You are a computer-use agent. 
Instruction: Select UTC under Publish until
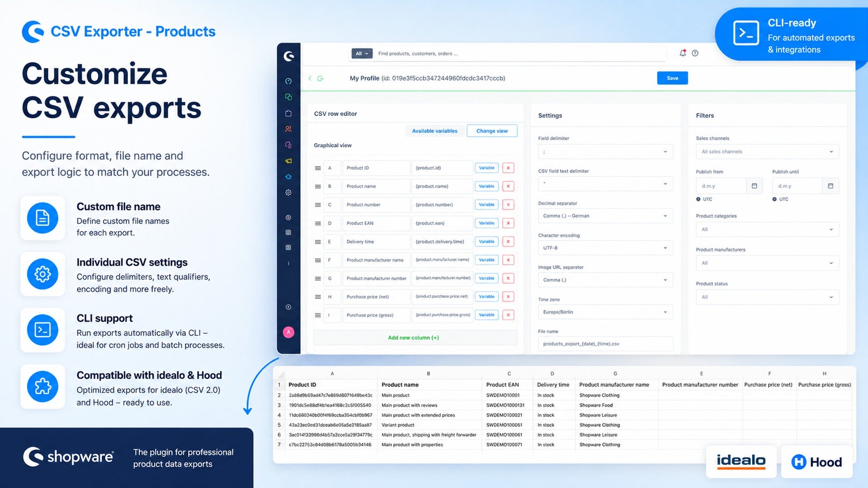click(x=774, y=199)
